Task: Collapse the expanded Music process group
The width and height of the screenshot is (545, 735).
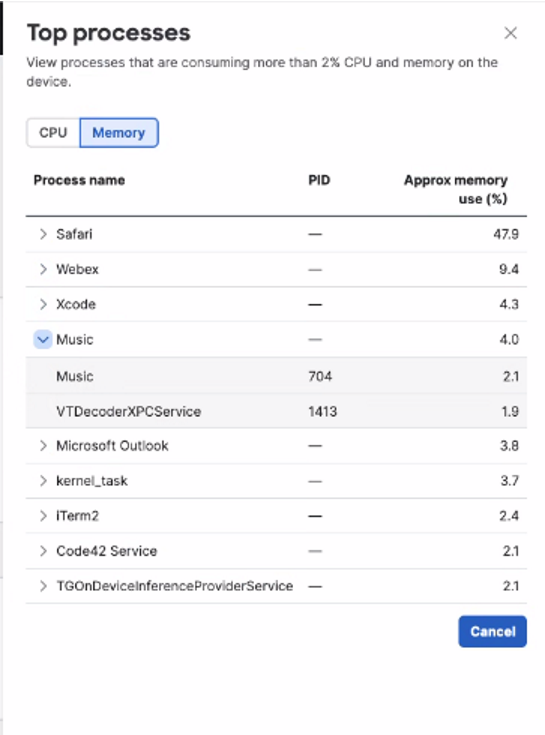Action: point(43,339)
